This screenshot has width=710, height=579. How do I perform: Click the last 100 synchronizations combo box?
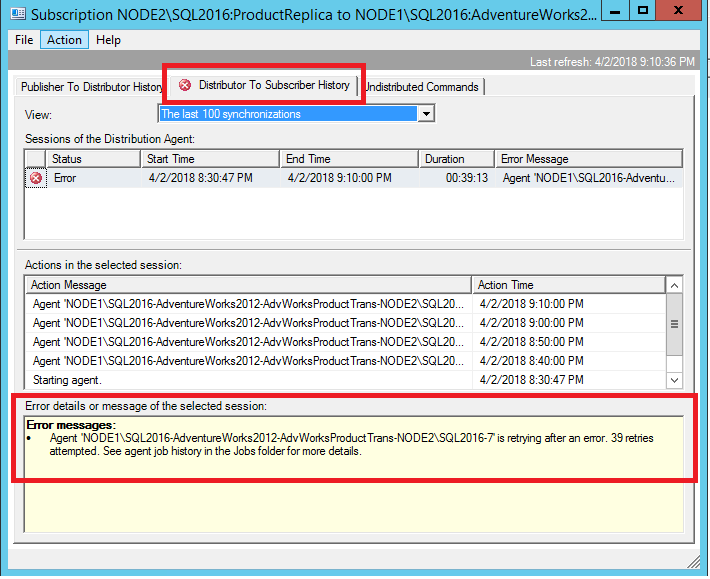(x=287, y=114)
